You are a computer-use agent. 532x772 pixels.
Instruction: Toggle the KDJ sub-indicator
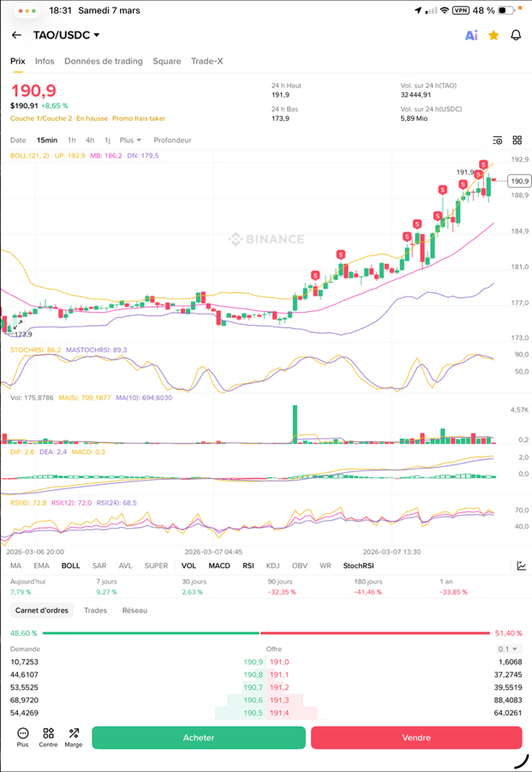[x=272, y=566]
